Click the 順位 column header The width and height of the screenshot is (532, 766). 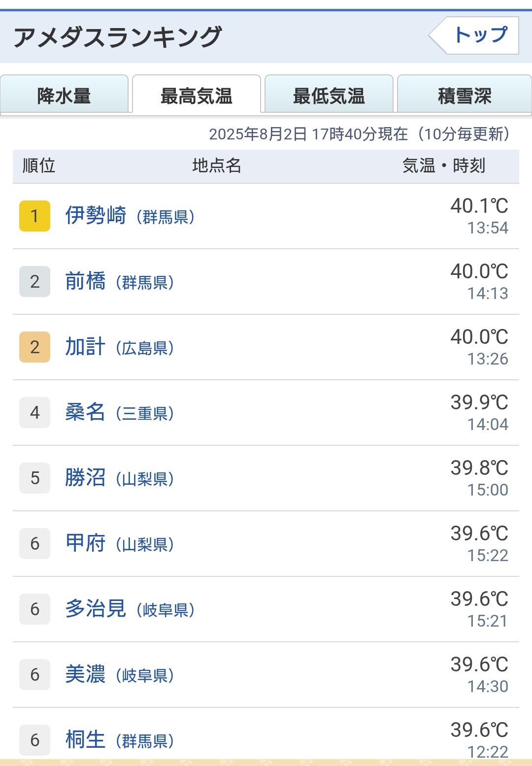pyautogui.click(x=39, y=166)
